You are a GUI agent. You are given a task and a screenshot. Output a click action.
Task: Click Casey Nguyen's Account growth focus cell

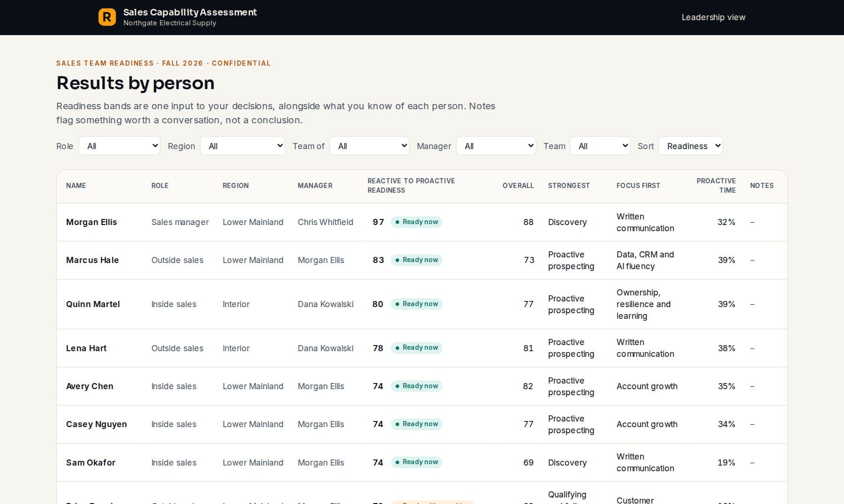[647, 424]
